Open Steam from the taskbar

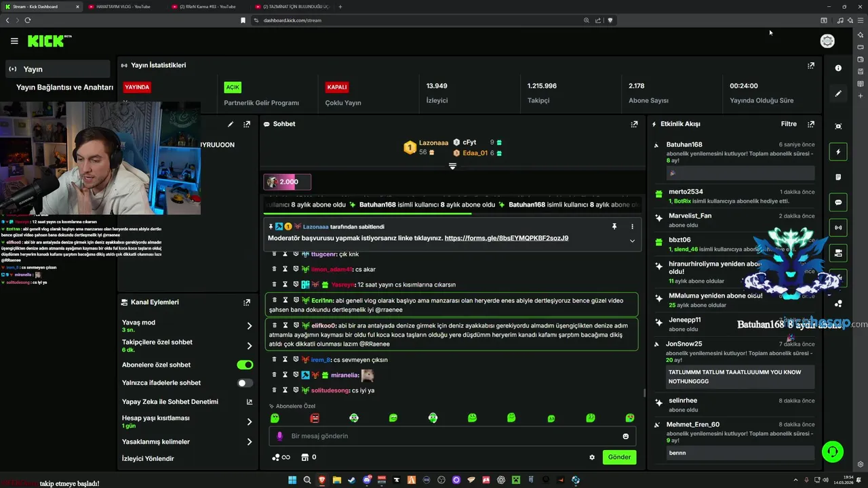coord(352,480)
